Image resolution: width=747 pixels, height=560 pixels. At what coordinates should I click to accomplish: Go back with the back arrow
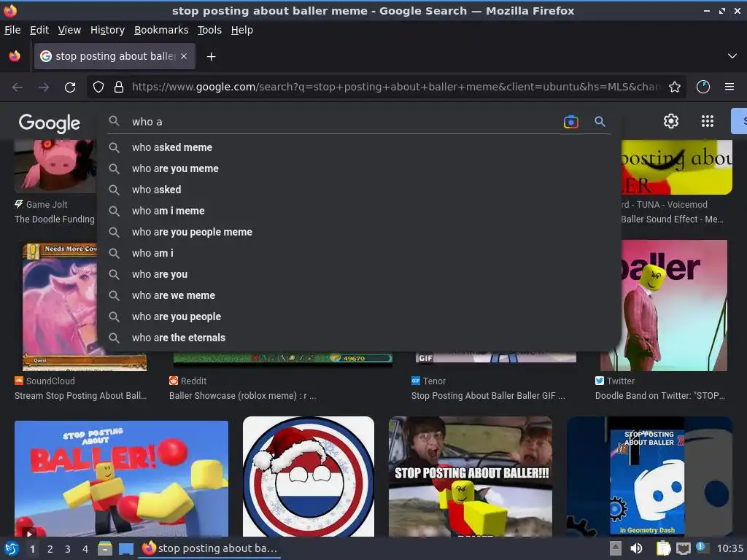[x=18, y=87]
